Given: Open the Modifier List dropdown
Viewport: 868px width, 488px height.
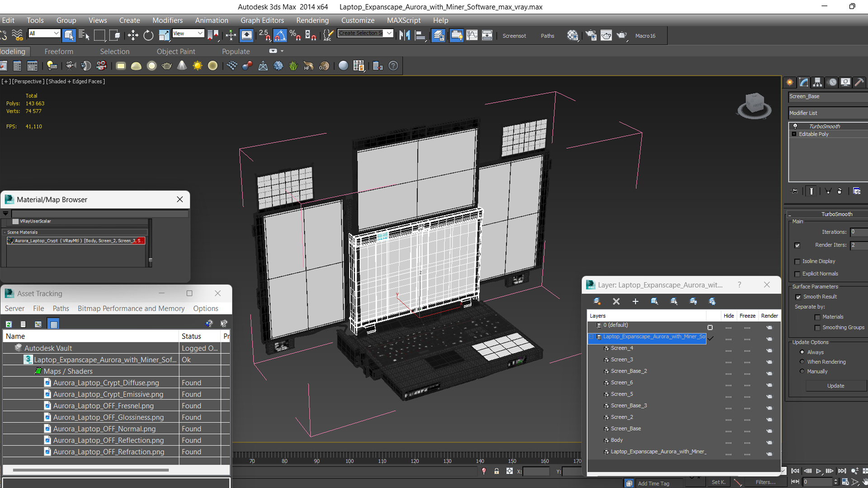Looking at the screenshot, I should 828,113.
